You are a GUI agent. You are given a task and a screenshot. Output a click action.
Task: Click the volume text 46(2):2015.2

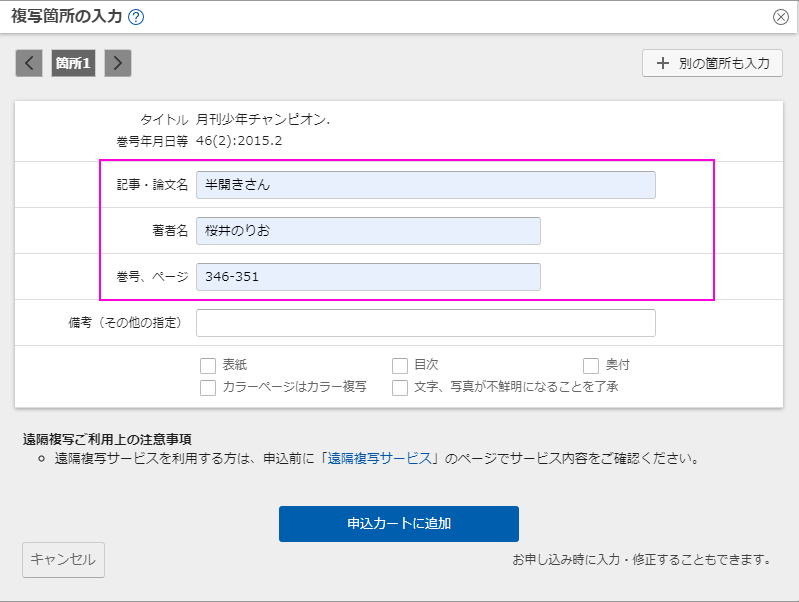coord(239,141)
